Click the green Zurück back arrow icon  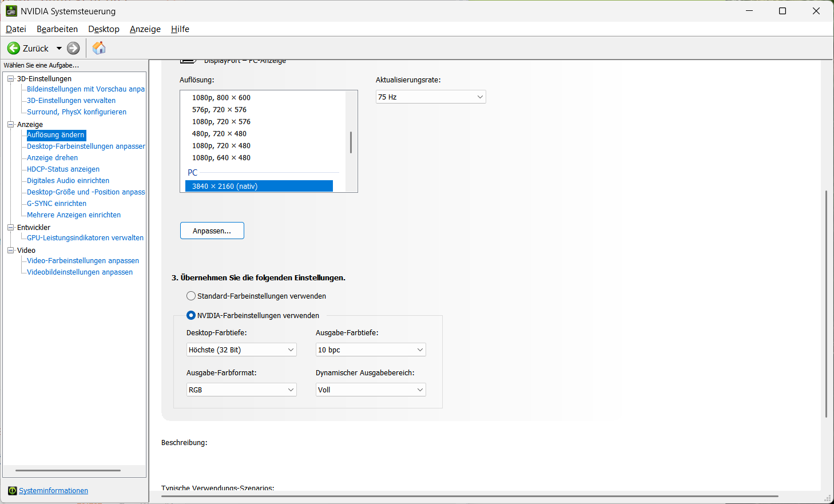tap(14, 48)
